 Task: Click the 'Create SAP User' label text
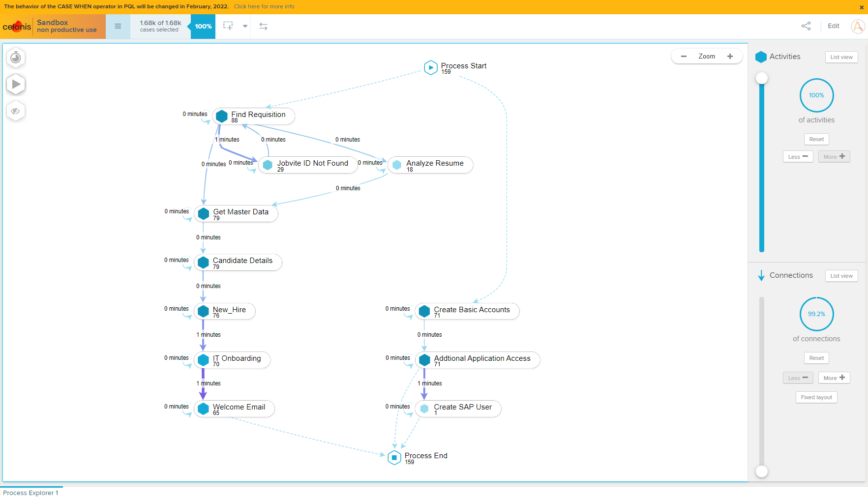point(463,407)
